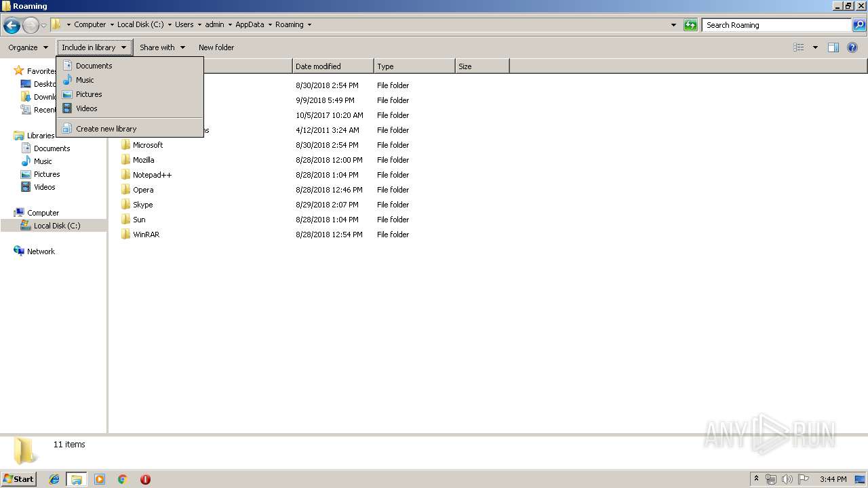Screen dimensions: 868x488
Task: Expand the arrow after Roaming in breadcrumb
Action: point(309,24)
